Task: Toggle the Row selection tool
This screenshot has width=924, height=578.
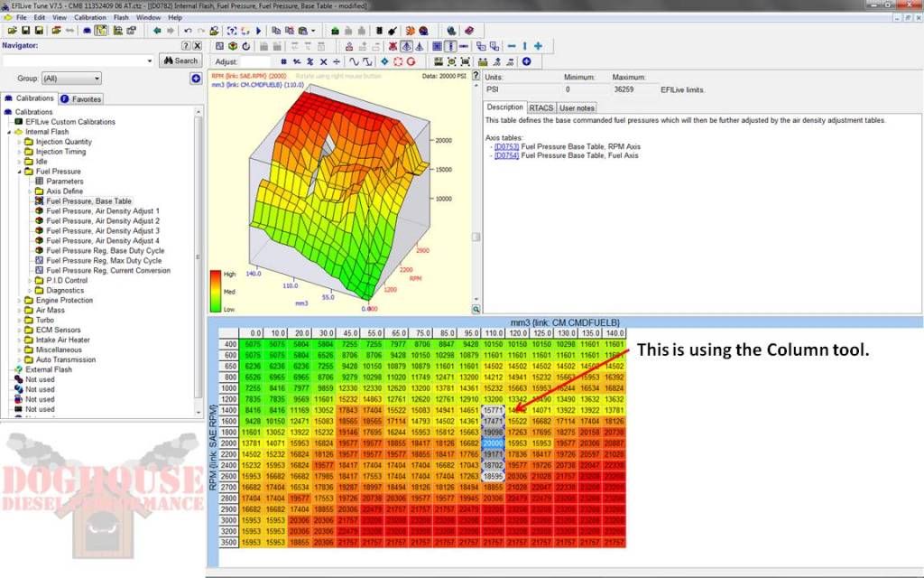Action: [x=464, y=46]
